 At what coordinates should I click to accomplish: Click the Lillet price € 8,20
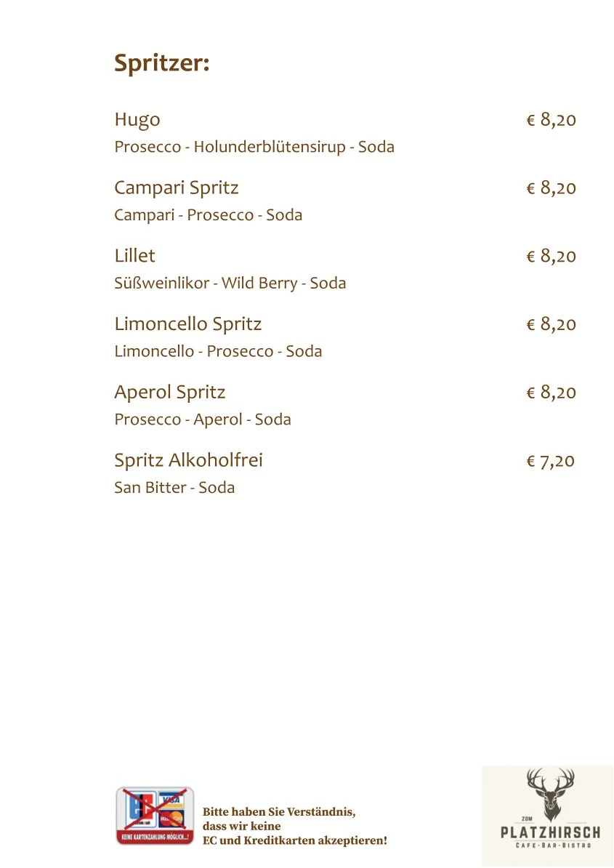point(551,256)
